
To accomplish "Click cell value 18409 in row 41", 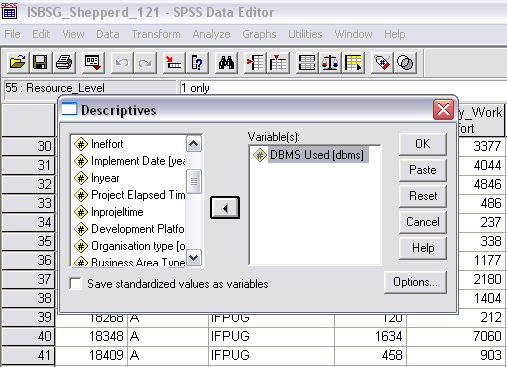I will (92, 355).
